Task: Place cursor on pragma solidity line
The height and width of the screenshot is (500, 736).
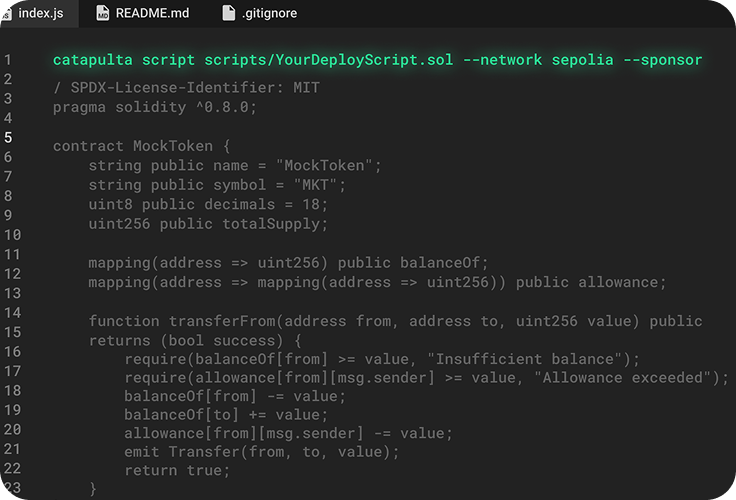Action: tap(154, 107)
